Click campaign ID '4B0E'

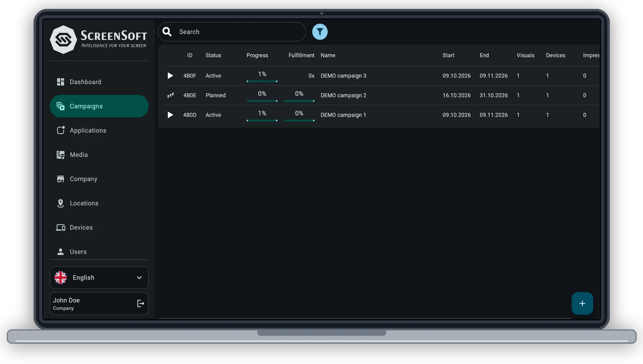190,95
